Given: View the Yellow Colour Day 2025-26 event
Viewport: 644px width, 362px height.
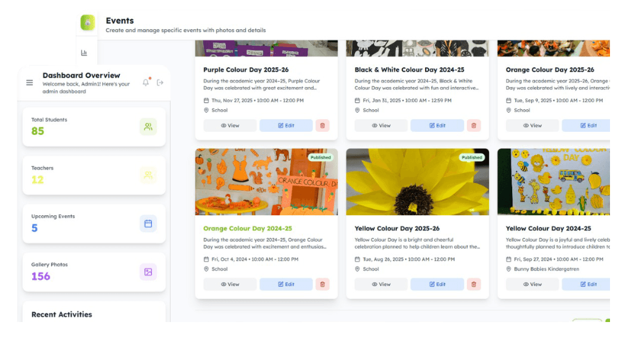Looking at the screenshot, I should click(x=381, y=284).
